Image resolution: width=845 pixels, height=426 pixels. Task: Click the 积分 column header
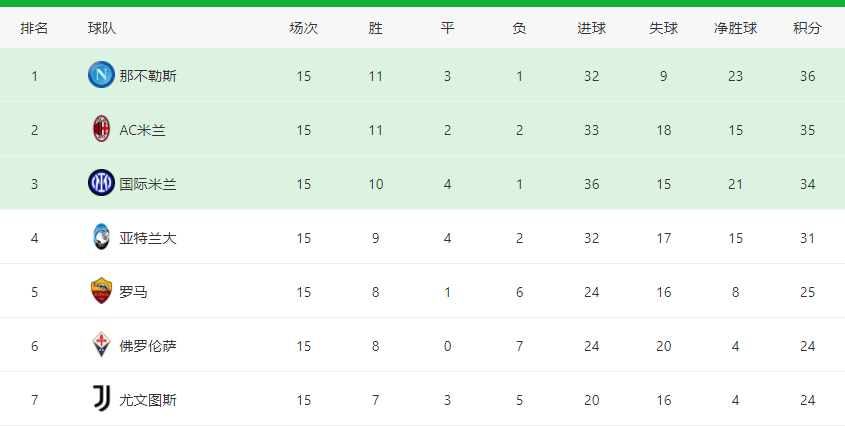(x=807, y=28)
